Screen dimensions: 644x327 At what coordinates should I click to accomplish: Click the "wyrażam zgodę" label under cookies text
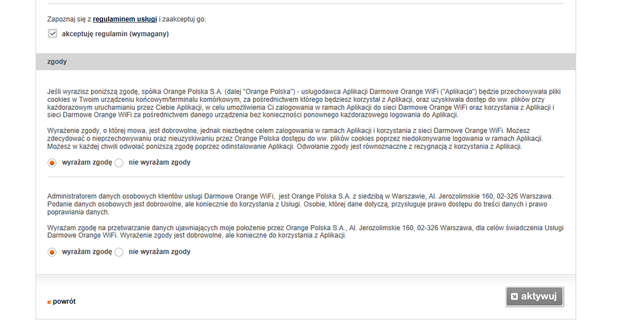coord(87,163)
